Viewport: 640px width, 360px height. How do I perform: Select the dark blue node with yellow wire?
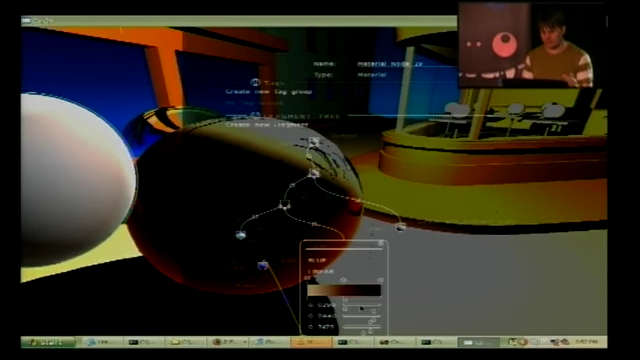click(263, 265)
